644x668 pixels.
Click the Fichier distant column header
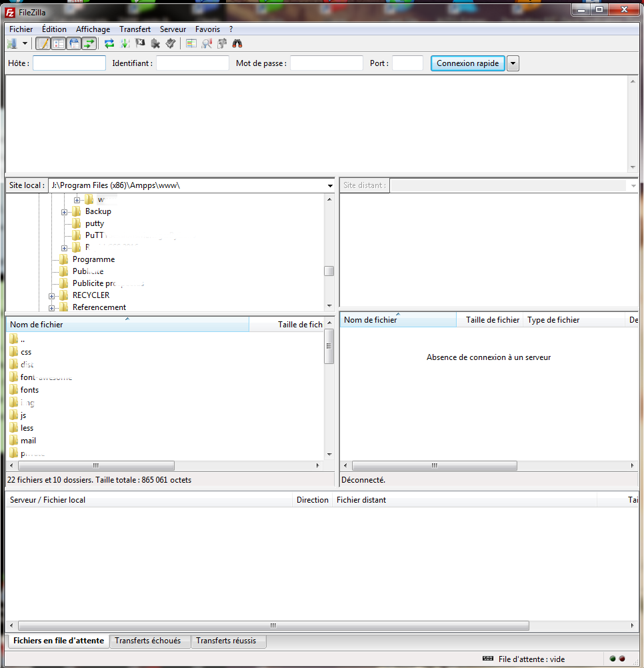pos(464,500)
